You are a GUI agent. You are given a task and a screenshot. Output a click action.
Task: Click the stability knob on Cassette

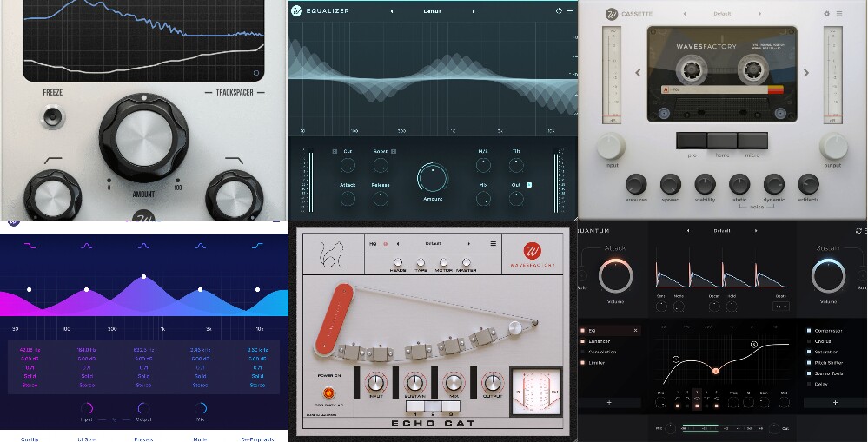click(x=705, y=184)
